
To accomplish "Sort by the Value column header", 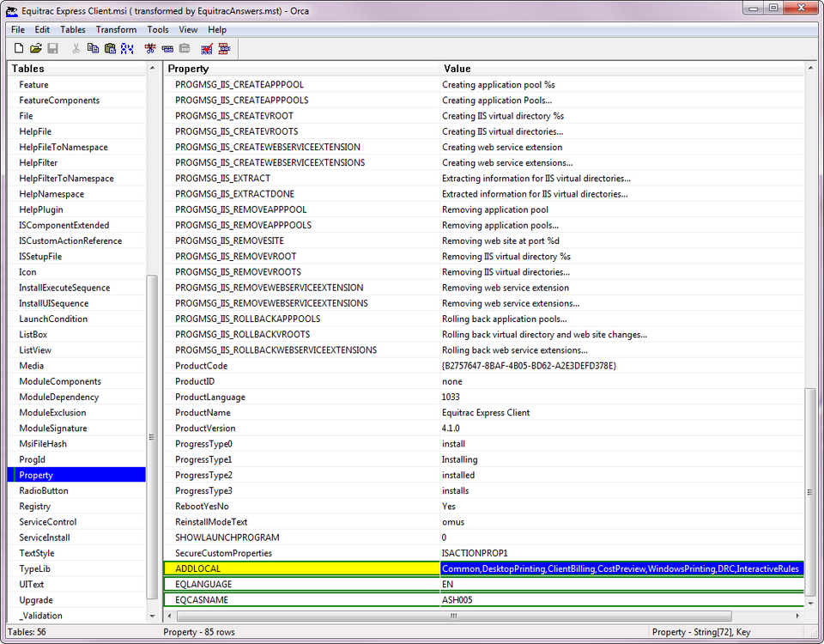I will 621,69.
